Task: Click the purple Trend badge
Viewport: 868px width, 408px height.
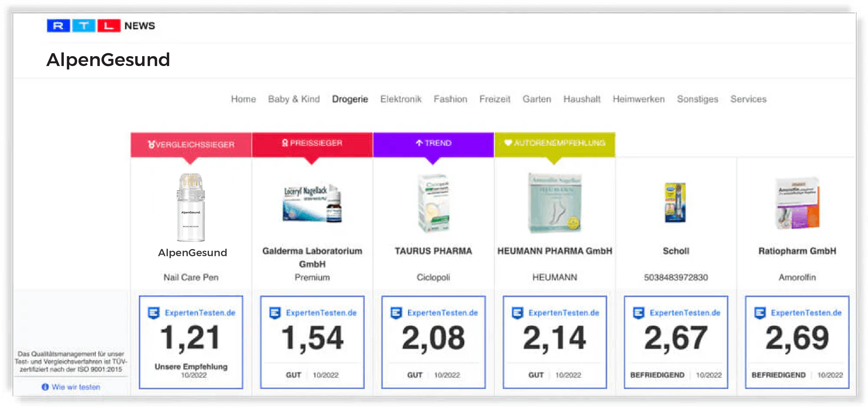Action: coord(433,145)
